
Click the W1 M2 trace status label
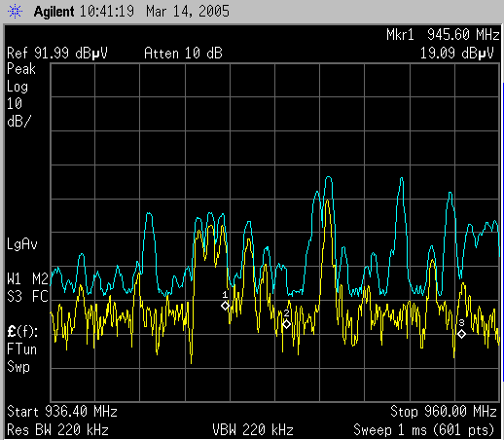pyautogui.click(x=27, y=278)
